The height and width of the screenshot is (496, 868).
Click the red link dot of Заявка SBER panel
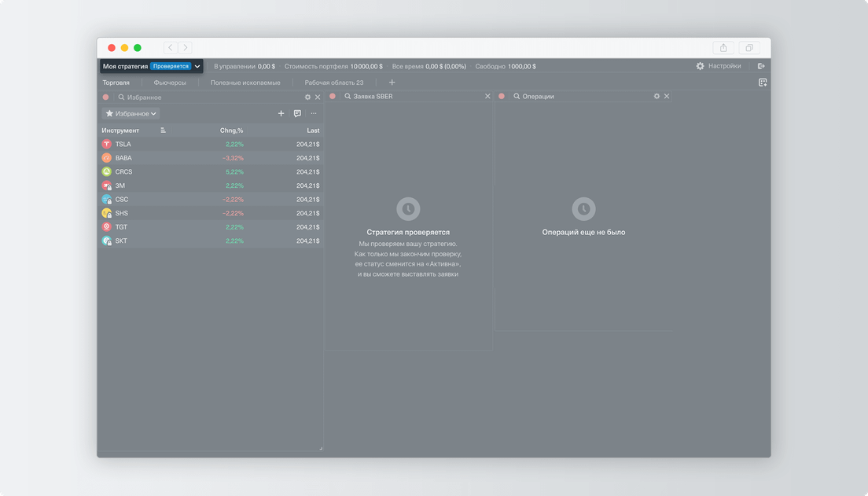[x=333, y=97]
